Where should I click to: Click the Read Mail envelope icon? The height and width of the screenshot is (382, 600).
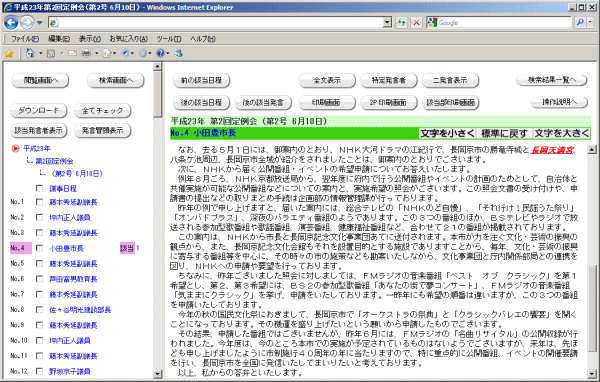[x=72, y=54]
